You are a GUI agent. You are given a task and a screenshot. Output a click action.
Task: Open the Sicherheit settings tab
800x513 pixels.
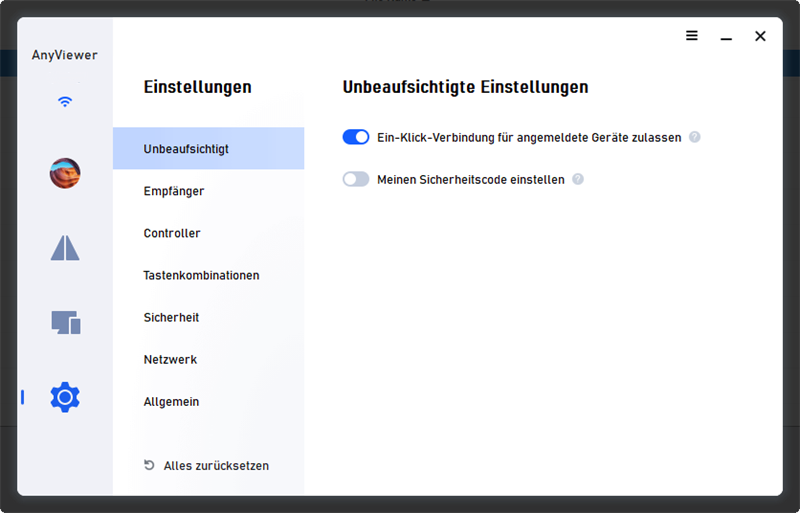pos(171,317)
